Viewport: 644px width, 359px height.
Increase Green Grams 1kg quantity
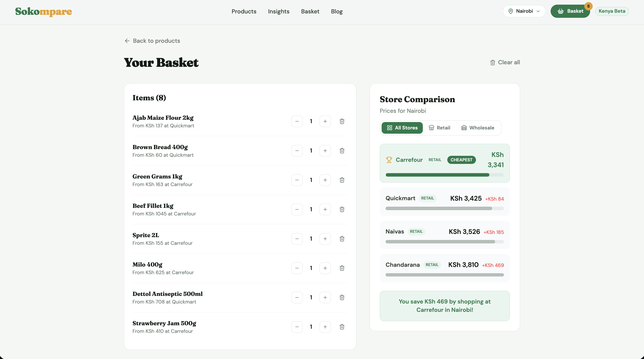pos(325,180)
